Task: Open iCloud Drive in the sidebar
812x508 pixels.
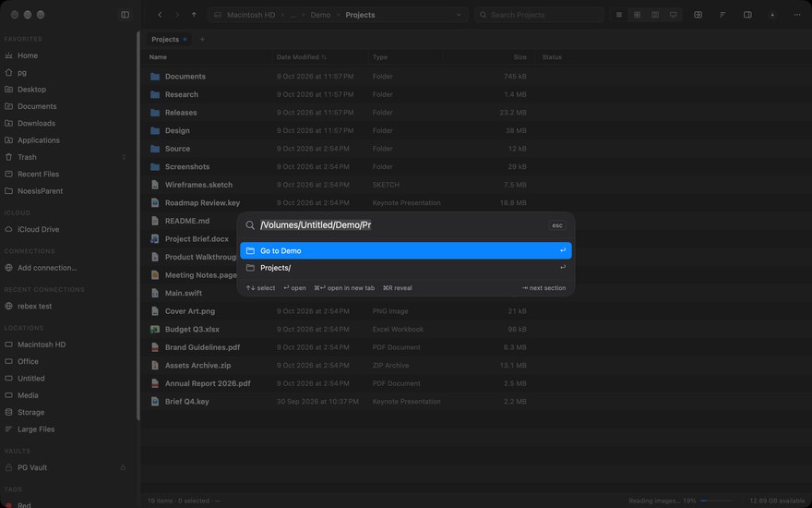Action: 39,229
